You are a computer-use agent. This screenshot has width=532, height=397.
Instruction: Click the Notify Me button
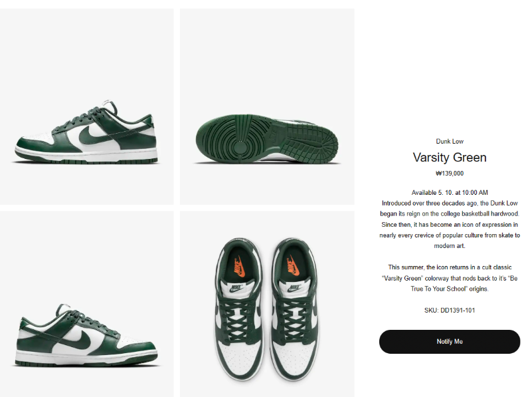[450, 342]
